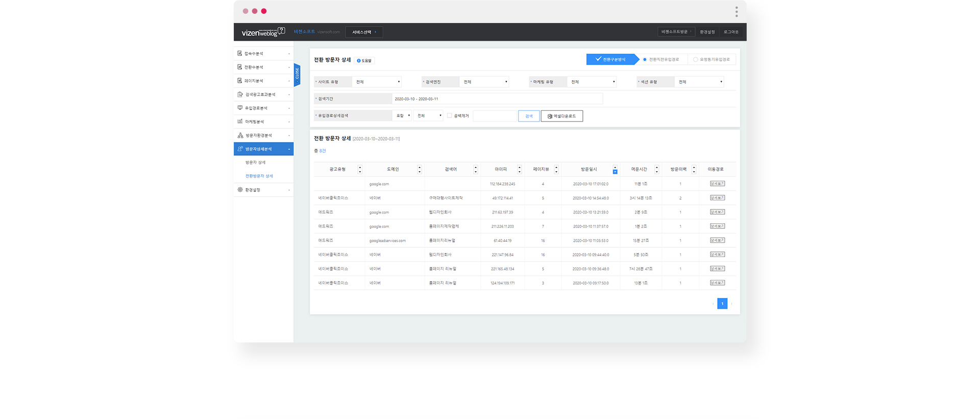This screenshot has height=419, width=980.
Task: Click the 엑셀다운로드 button
Action: click(x=562, y=116)
